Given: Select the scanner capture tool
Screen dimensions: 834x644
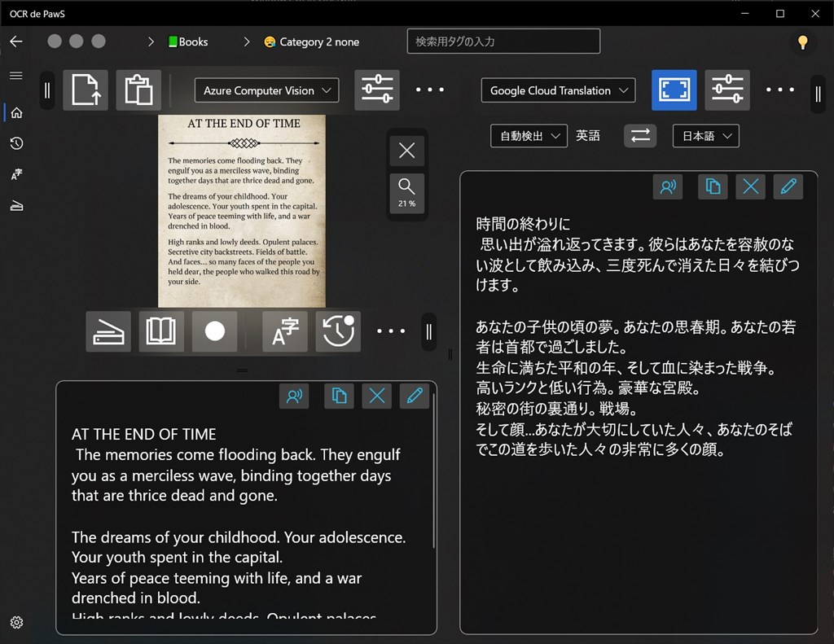Looking at the screenshot, I should (x=108, y=331).
